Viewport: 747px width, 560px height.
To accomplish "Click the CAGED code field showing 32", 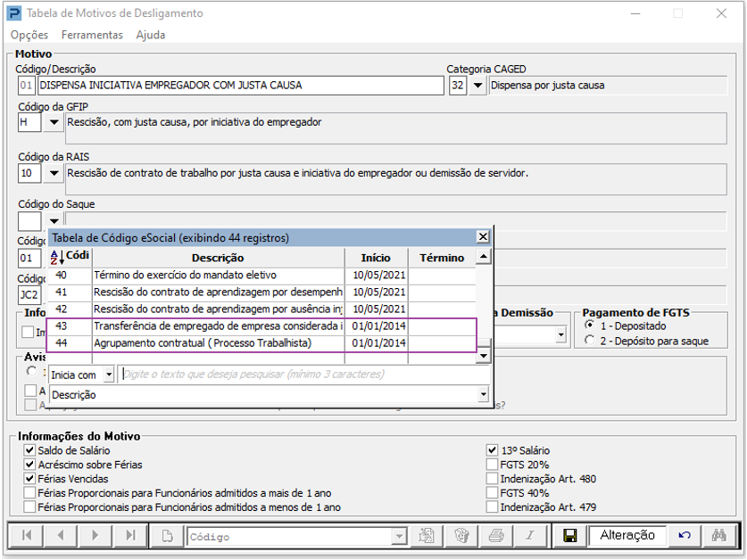I will coord(457,86).
